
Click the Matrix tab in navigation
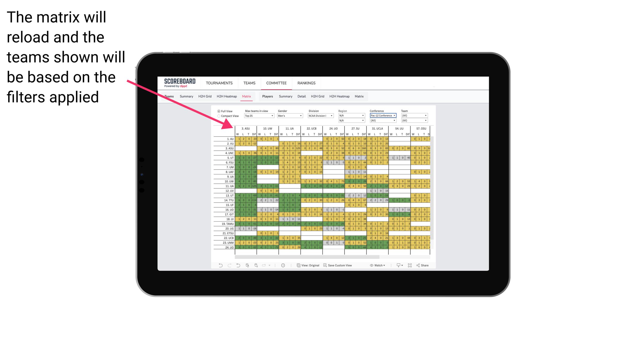(246, 96)
